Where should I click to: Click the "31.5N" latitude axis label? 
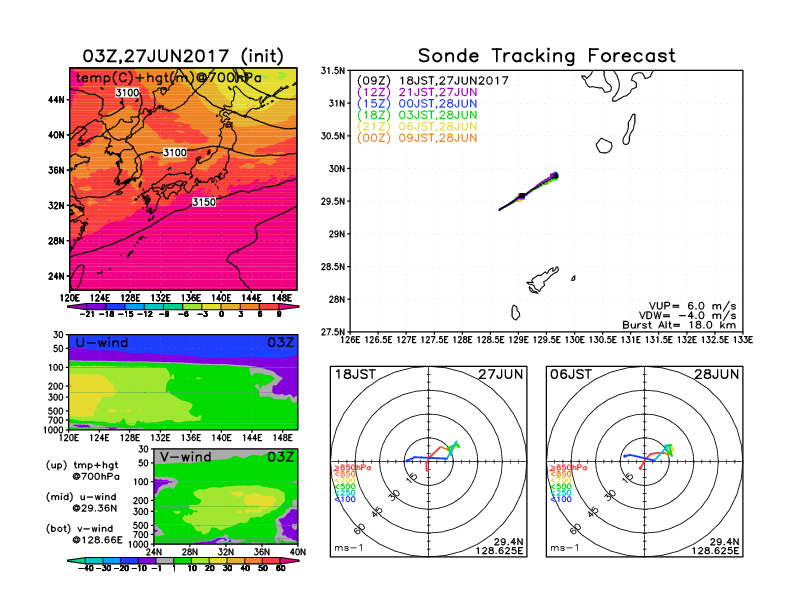pyautogui.click(x=333, y=71)
